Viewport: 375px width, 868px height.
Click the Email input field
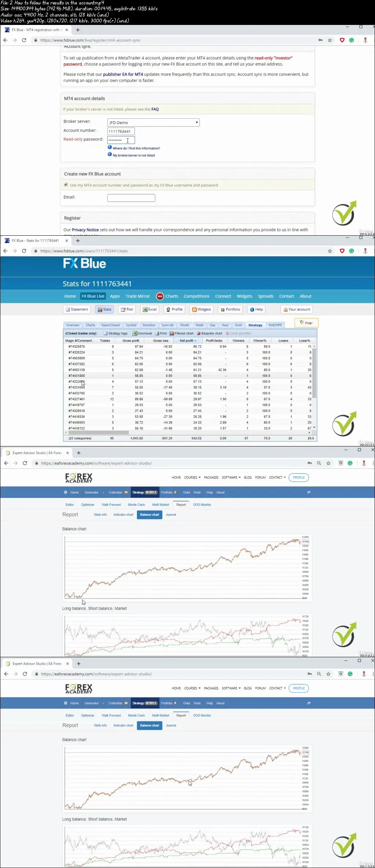pos(131,198)
